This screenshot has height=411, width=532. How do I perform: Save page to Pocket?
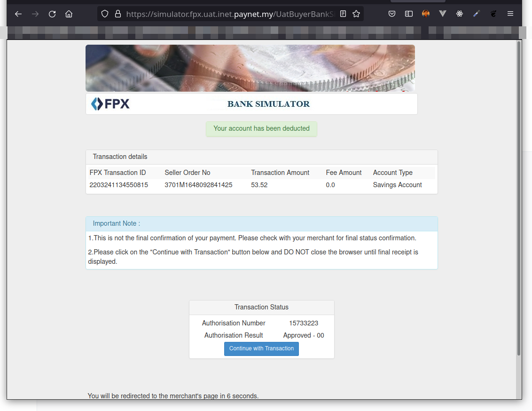[x=392, y=14]
